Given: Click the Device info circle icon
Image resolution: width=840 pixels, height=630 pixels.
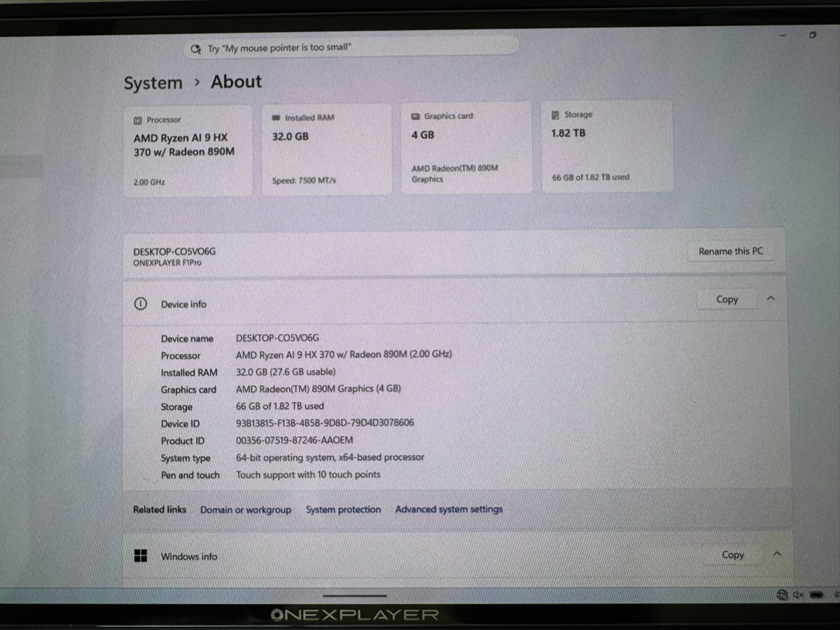Looking at the screenshot, I should click(140, 303).
